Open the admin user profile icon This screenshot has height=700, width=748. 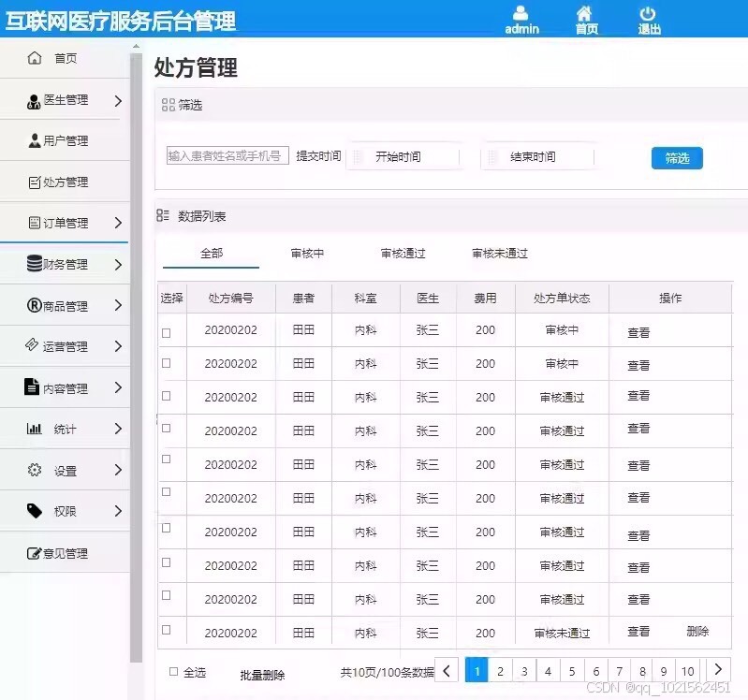[x=521, y=13]
